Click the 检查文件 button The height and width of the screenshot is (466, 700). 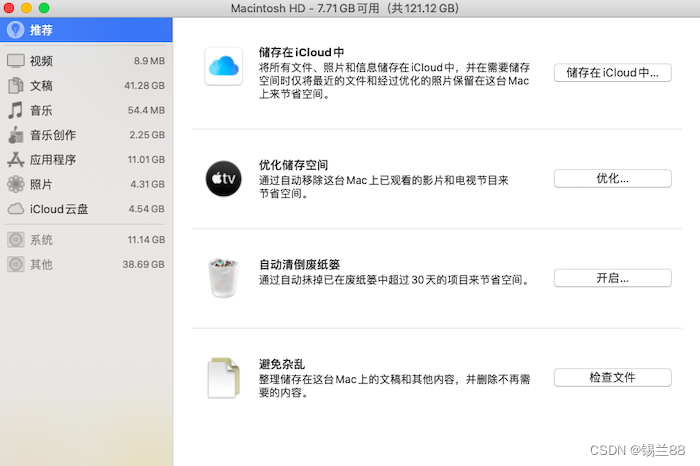click(612, 378)
